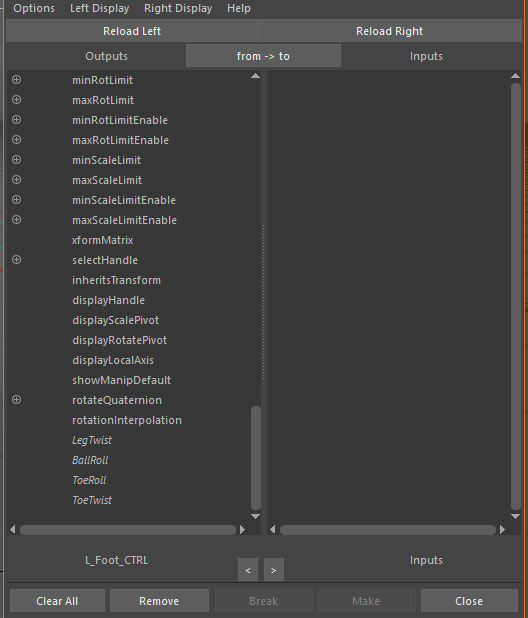Select the displayRotatePivot attribute
This screenshot has height=618, width=528.
pyautogui.click(x=119, y=340)
